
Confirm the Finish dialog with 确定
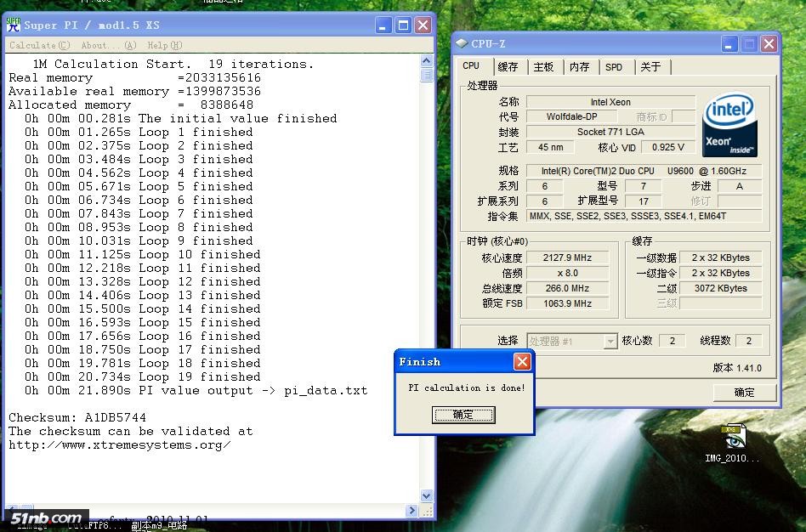[463, 415]
